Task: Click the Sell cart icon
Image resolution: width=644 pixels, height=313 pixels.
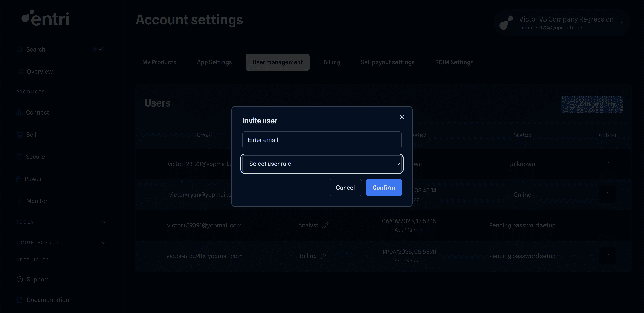Action: click(20, 135)
